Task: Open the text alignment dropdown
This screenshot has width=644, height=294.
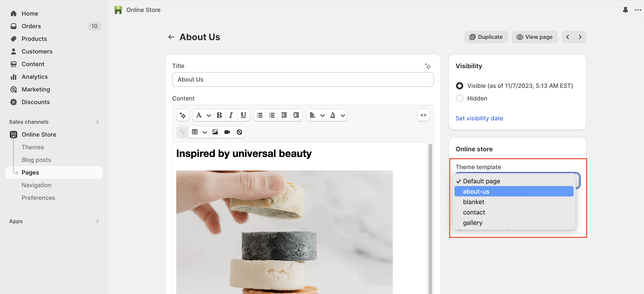Action: 317,115
